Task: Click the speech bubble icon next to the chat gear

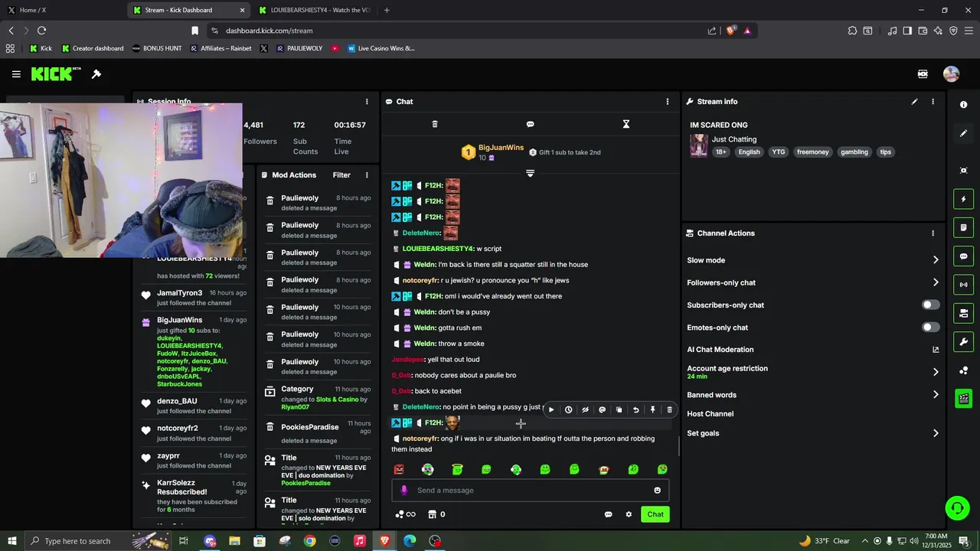Action: [608, 514]
